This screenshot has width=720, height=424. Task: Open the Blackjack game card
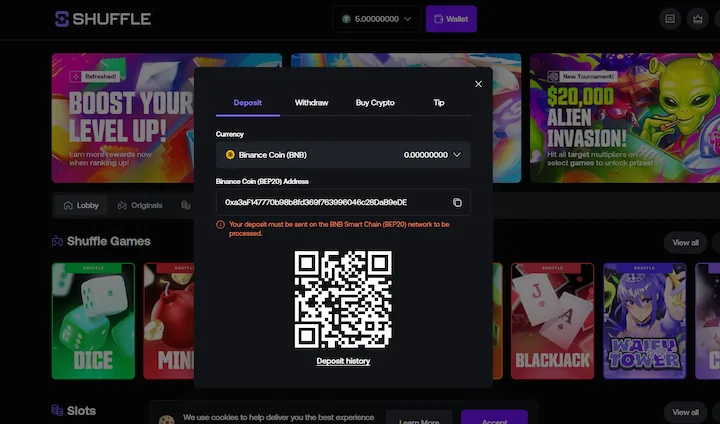pos(552,321)
